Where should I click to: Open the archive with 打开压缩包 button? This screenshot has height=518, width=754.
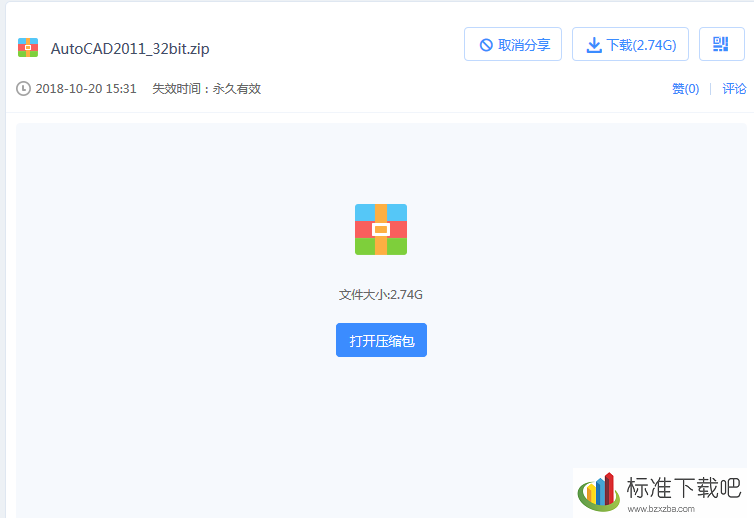pyautogui.click(x=381, y=340)
